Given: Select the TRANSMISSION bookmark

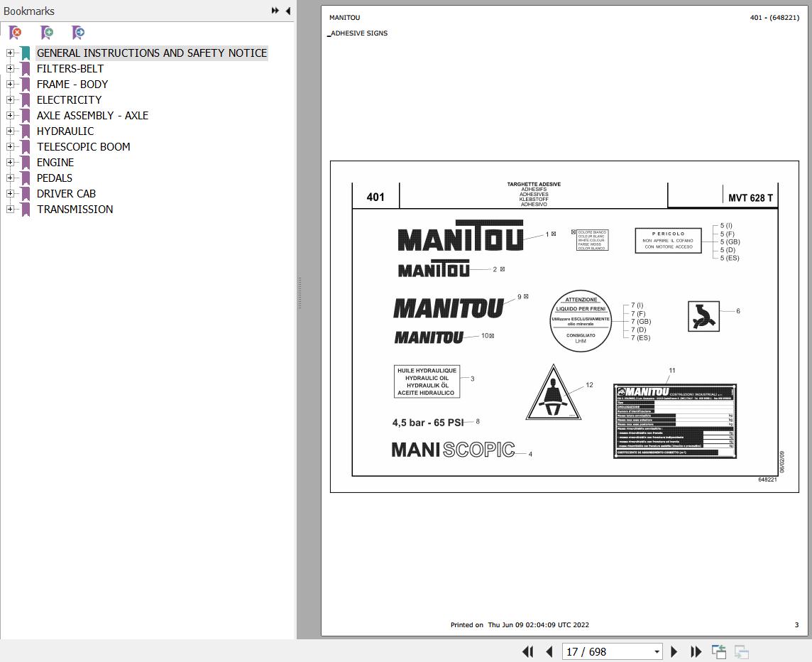Looking at the screenshot, I should pyautogui.click(x=75, y=209).
